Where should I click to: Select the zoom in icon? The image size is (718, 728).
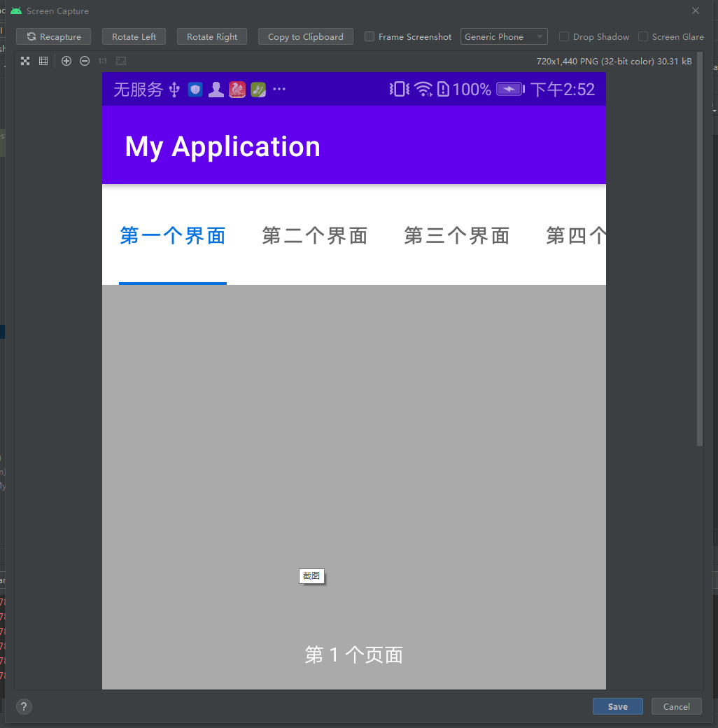(x=66, y=61)
